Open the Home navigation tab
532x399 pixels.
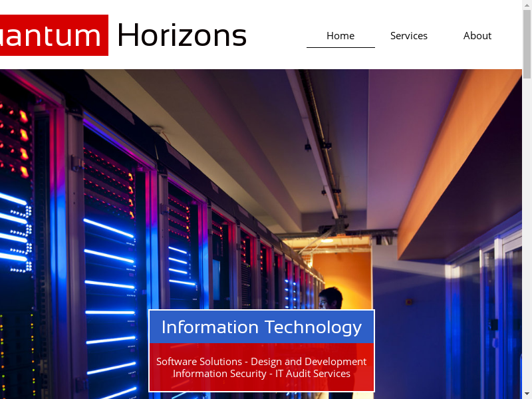pyautogui.click(x=340, y=36)
